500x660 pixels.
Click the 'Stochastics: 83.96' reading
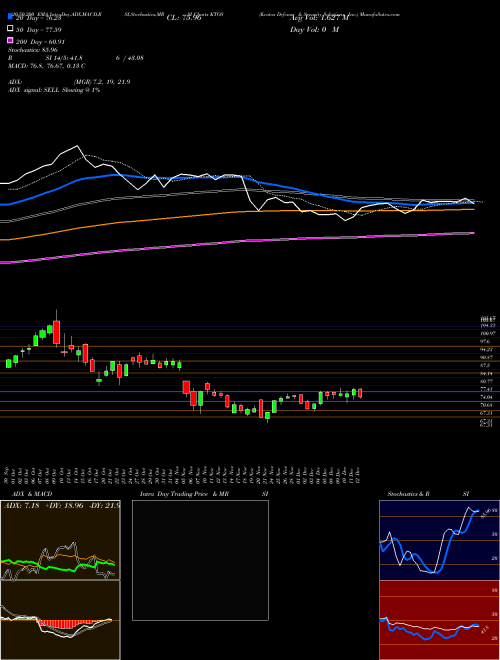pyautogui.click(x=33, y=50)
